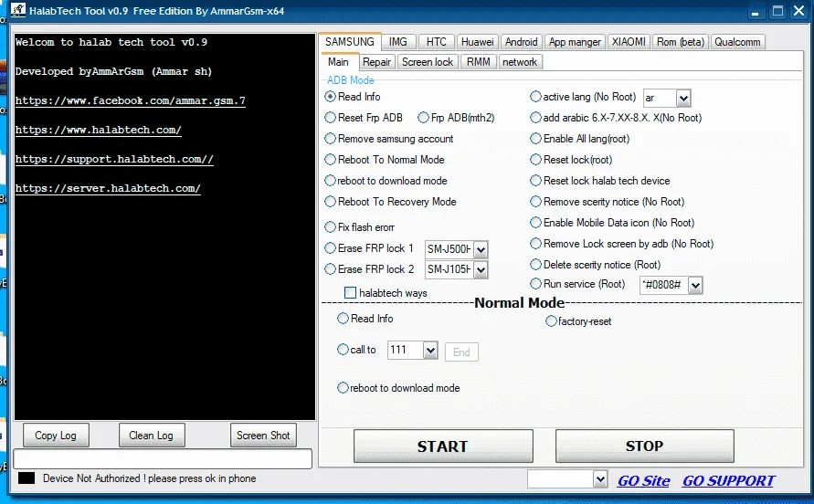
Task: Click the START button
Action: pyautogui.click(x=443, y=446)
